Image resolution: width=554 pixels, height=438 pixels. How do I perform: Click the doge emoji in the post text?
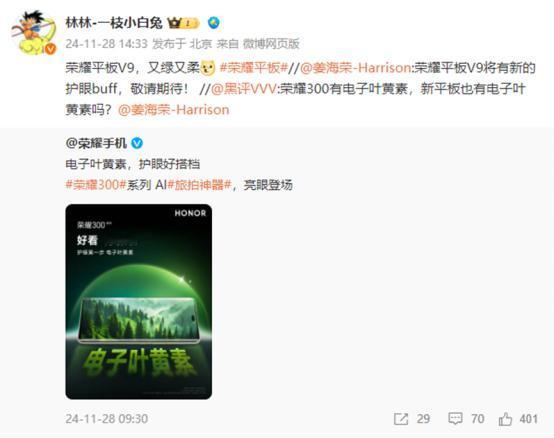(208, 68)
